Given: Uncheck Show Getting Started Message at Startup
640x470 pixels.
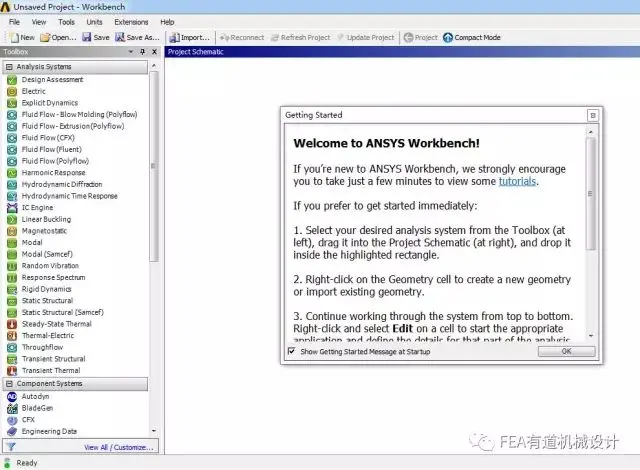Looking at the screenshot, I should pos(291,351).
